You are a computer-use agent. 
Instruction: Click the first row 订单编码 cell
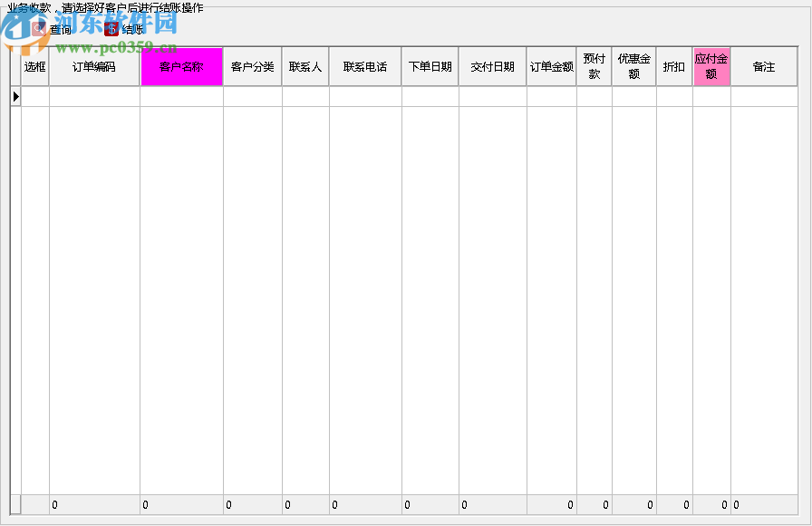[x=94, y=96]
